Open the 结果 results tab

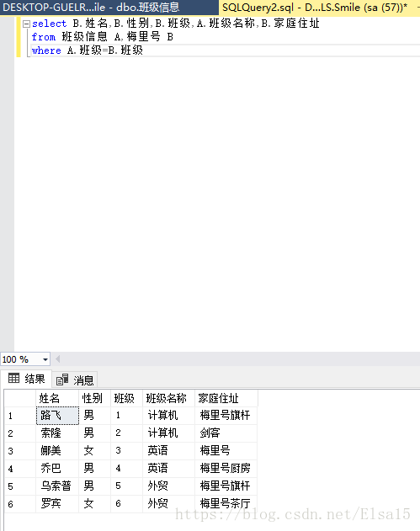click(26, 379)
